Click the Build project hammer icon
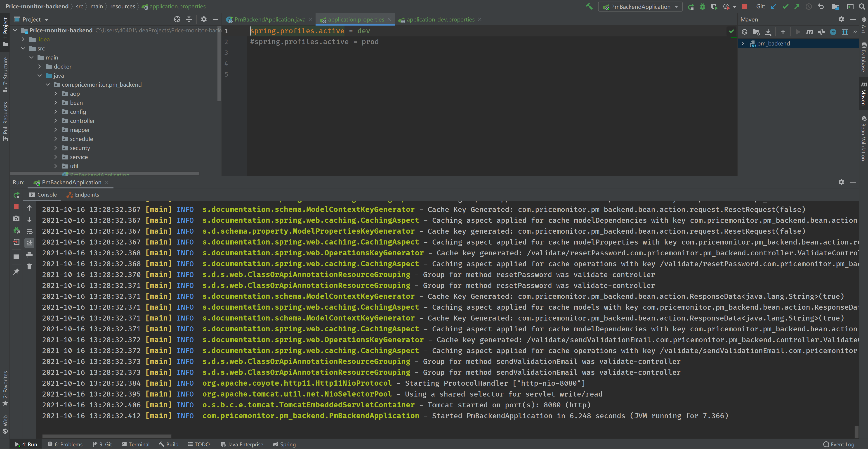 [x=589, y=6]
